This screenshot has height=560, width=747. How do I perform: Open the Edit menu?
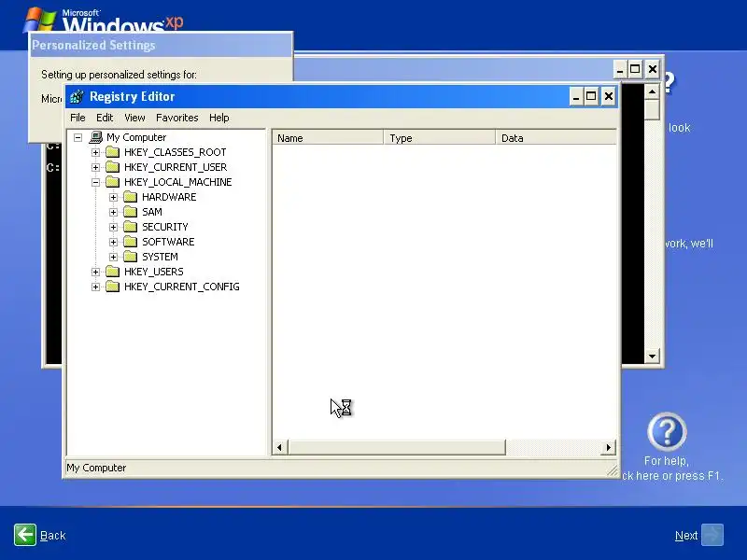(105, 118)
